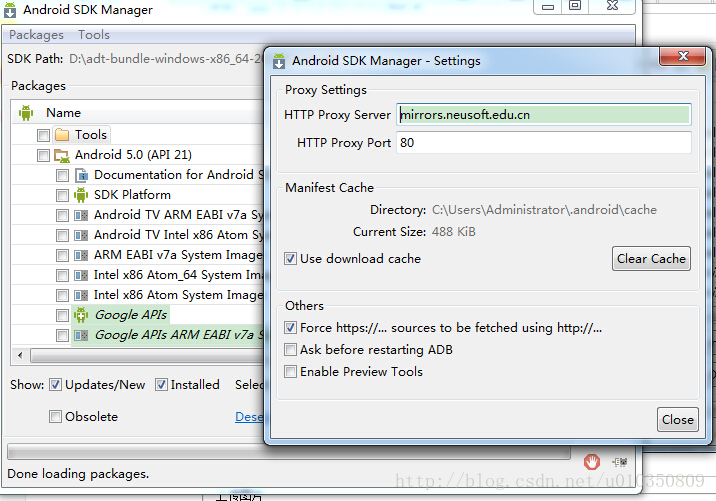Screen dimensions: 716x501
Task: Select the Tools tree row label
Action: (x=91, y=135)
